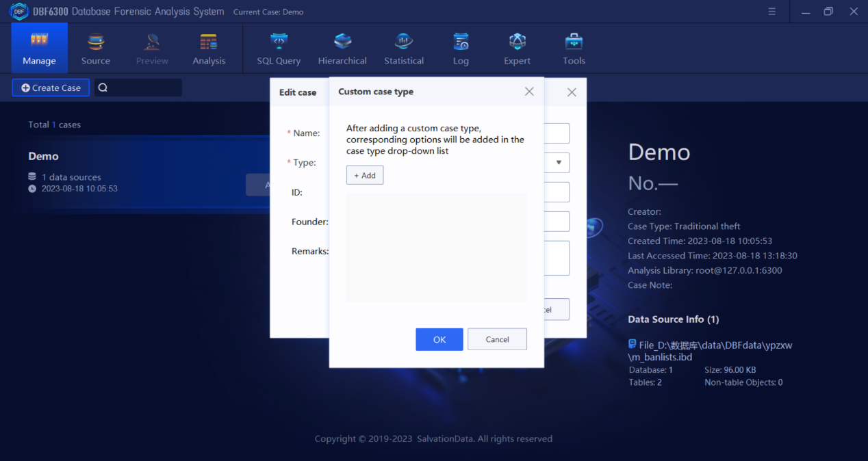The width and height of the screenshot is (868, 461).
Task: Confirm with OK in Custom case type
Action: [x=439, y=339]
